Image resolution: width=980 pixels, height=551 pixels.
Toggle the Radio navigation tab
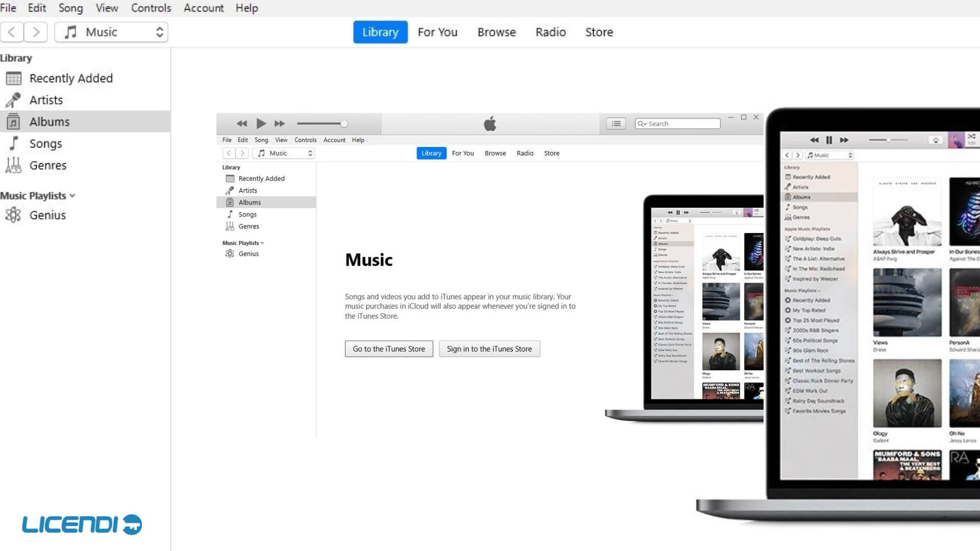[x=551, y=32]
